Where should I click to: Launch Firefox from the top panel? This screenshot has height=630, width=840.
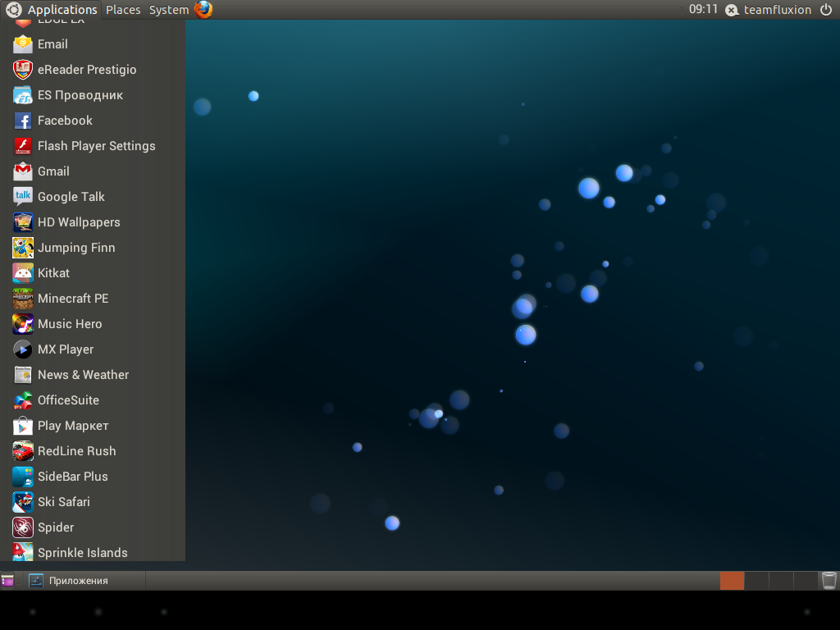pyautogui.click(x=203, y=10)
